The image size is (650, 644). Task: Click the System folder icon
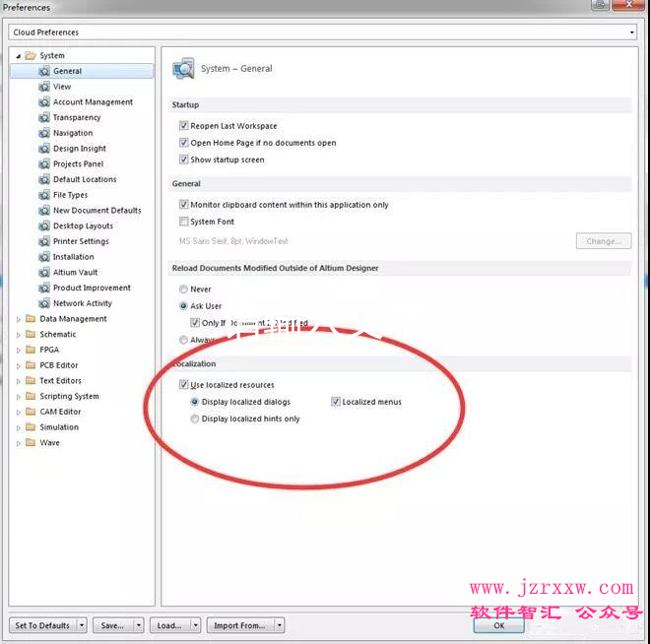pyautogui.click(x=31, y=55)
